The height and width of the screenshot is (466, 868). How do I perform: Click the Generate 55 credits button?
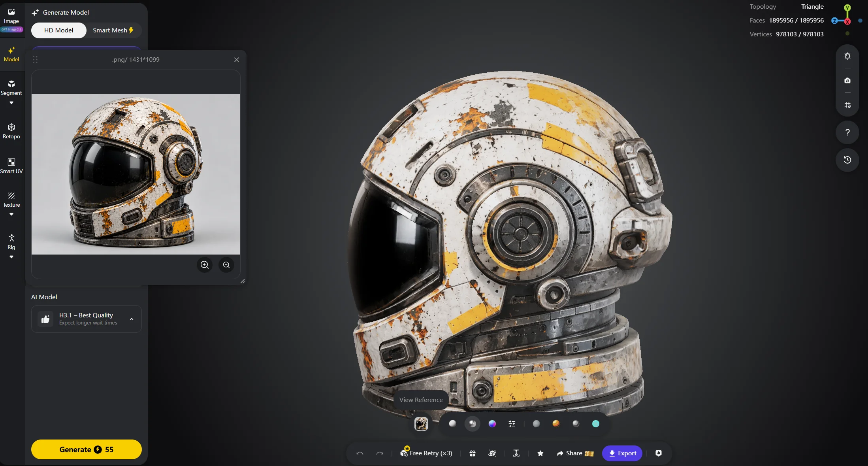tap(87, 449)
